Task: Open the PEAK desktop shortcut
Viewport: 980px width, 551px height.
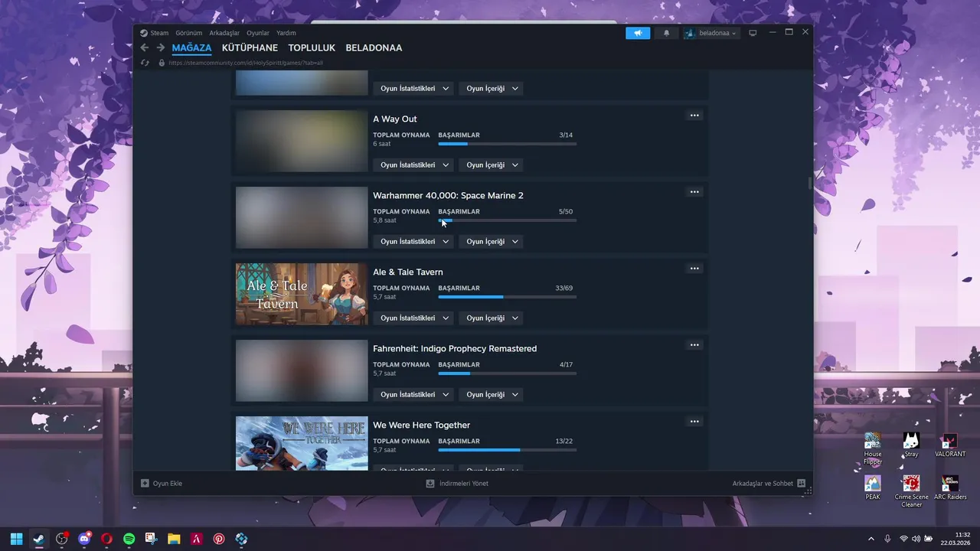Action: coord(873,487)
